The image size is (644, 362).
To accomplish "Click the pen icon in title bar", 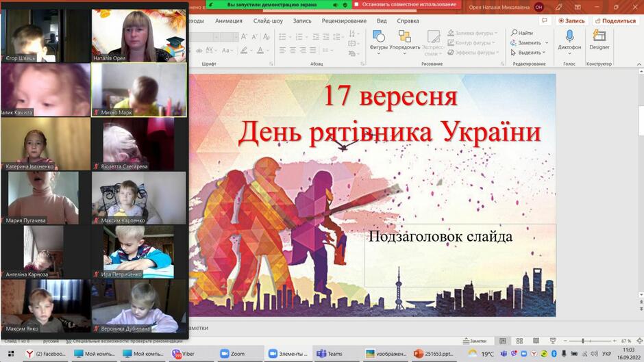I will coord(558,7).
